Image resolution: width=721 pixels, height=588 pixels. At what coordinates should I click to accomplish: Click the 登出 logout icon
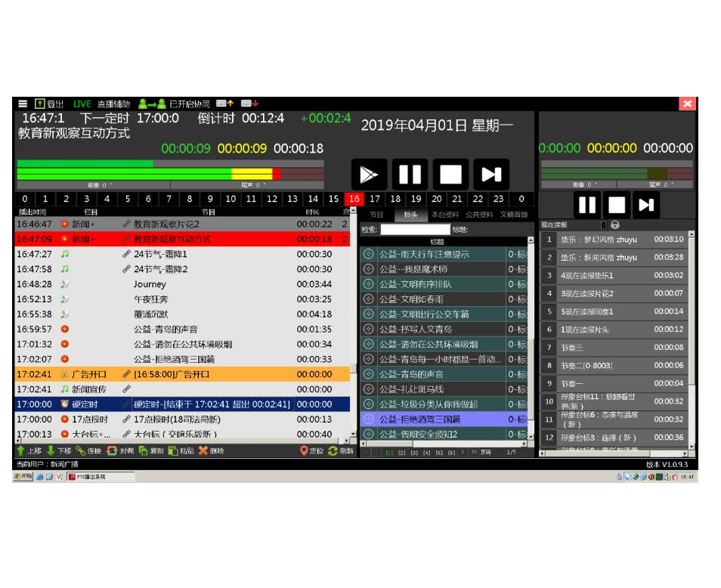click(x=40, y=104)
